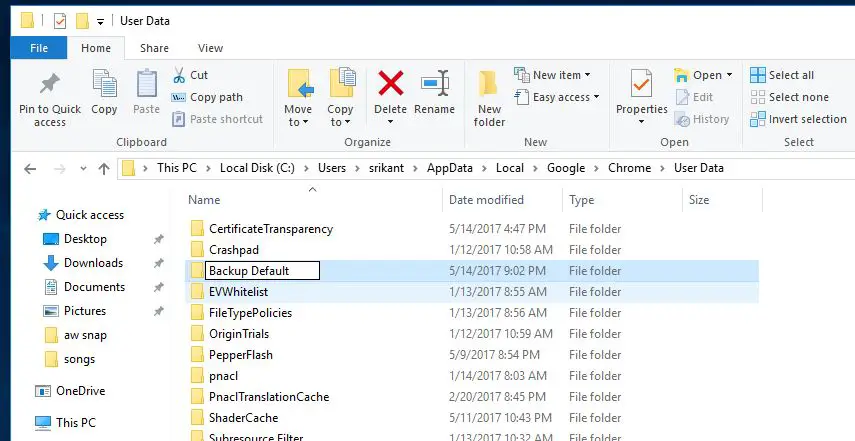Go back with the Back arrow
This screenshot has width=855, height=441.
pyautogui.click(x=30, y=168)
